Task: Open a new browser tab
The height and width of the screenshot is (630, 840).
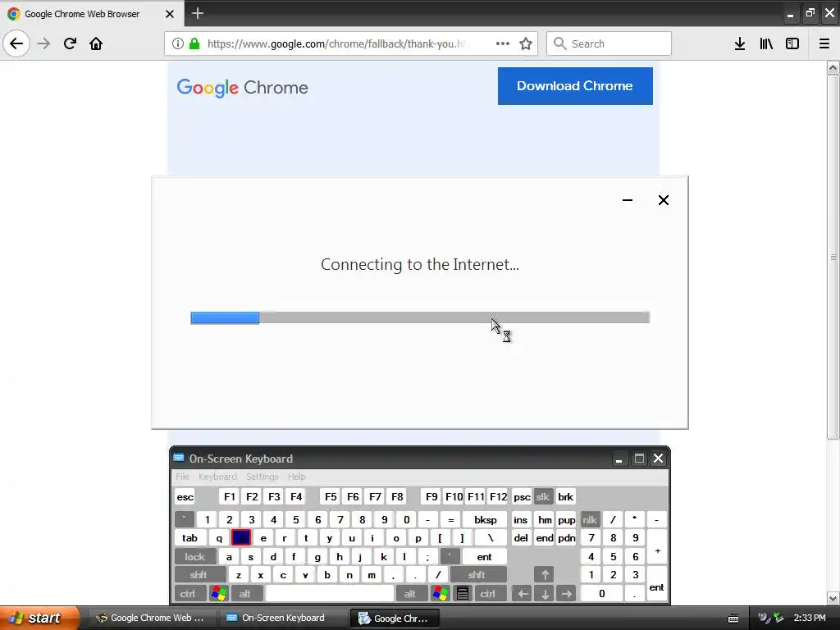Action: [x=198, y=13]
